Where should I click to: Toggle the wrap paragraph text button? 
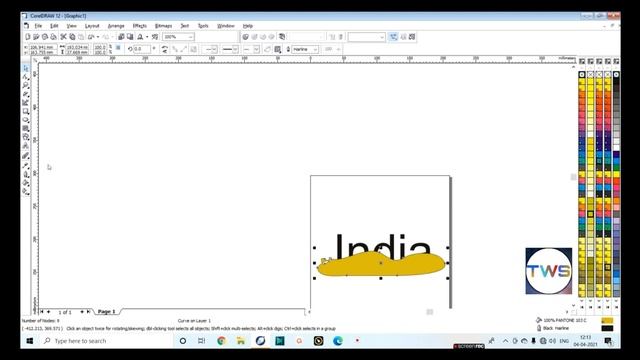pyautogui.click(x=278, y=49)
